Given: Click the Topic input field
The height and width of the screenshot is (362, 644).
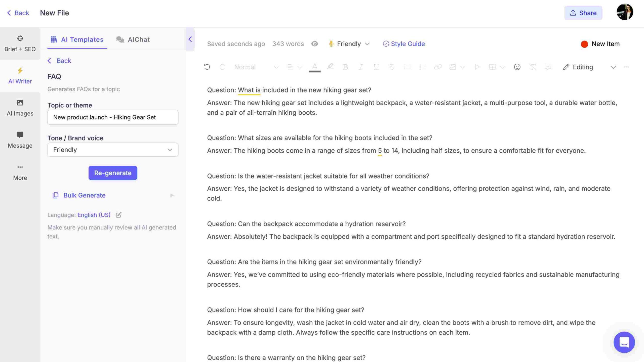Looking at the screenshot, I should [113, 117].
